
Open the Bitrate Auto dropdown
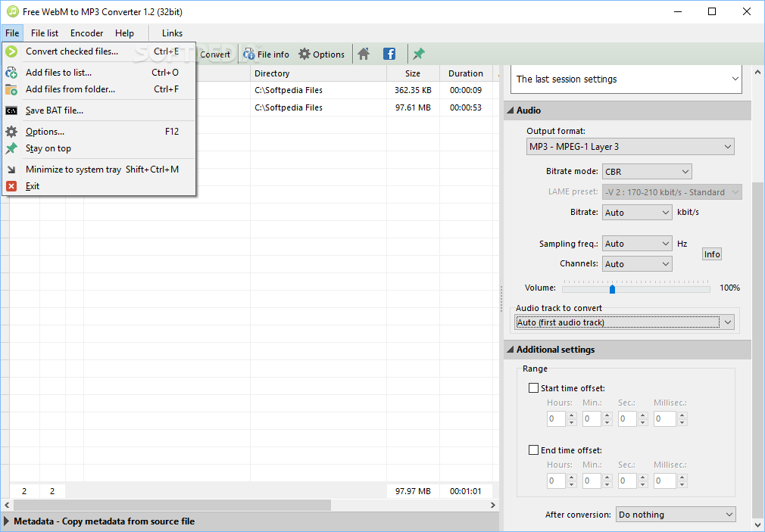point(637,213)
